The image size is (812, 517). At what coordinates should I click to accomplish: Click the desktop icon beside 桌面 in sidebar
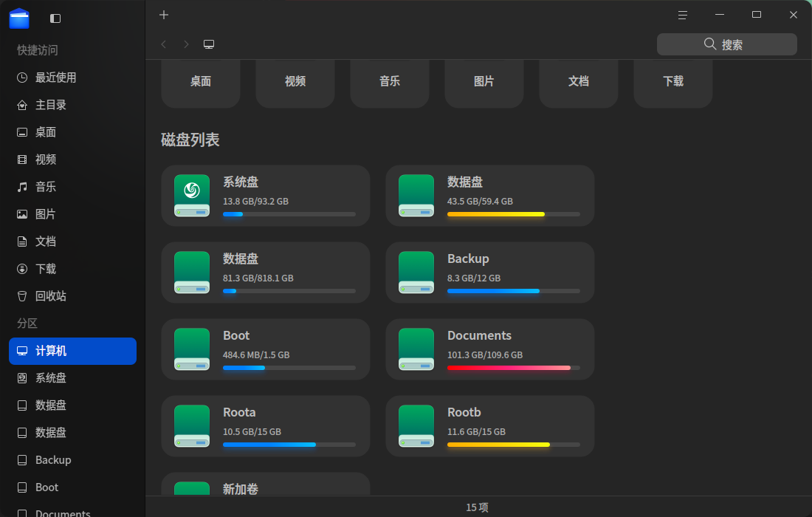[21, 132]
